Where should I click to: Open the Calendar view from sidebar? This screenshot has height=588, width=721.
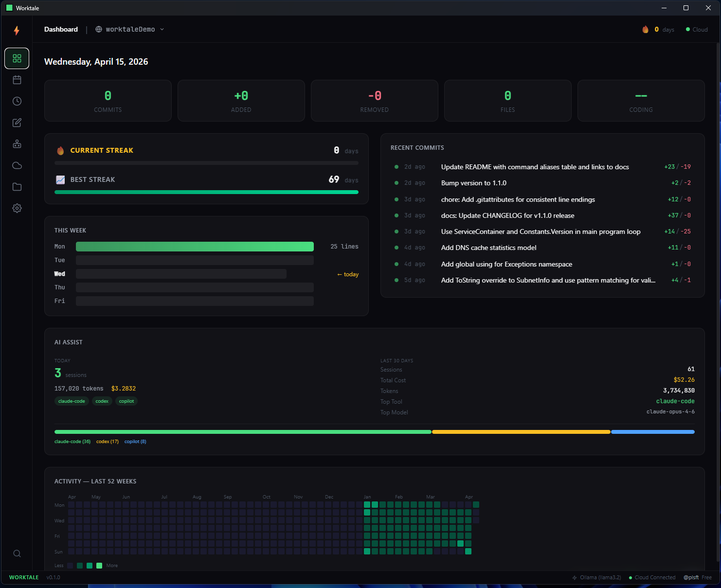17,80
